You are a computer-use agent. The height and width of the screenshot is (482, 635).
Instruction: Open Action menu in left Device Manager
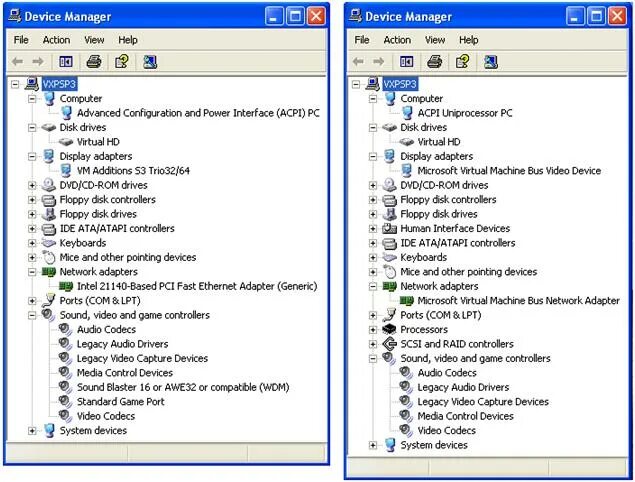point(56,40)
